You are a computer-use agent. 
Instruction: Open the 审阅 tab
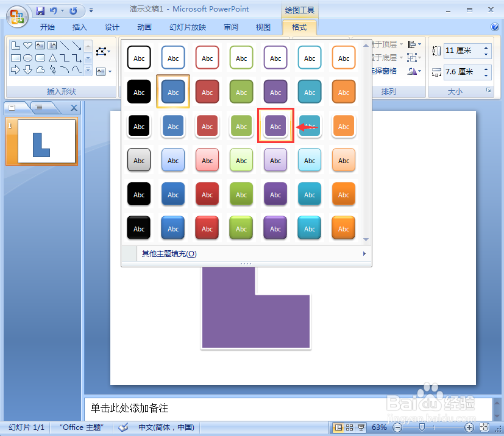click(x=231, y=27)
